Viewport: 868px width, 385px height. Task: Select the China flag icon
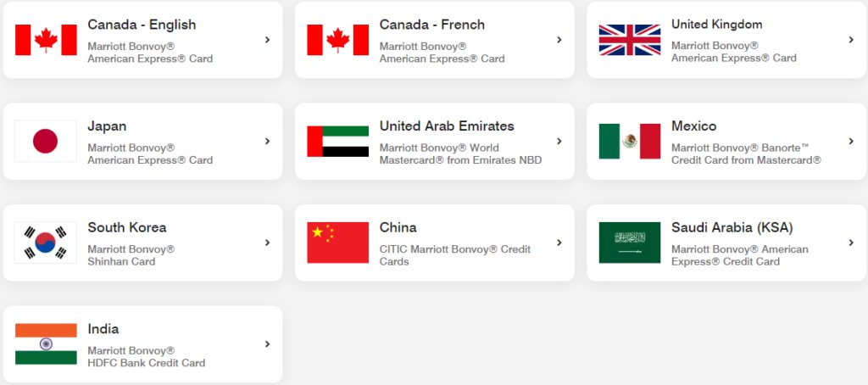337,243
